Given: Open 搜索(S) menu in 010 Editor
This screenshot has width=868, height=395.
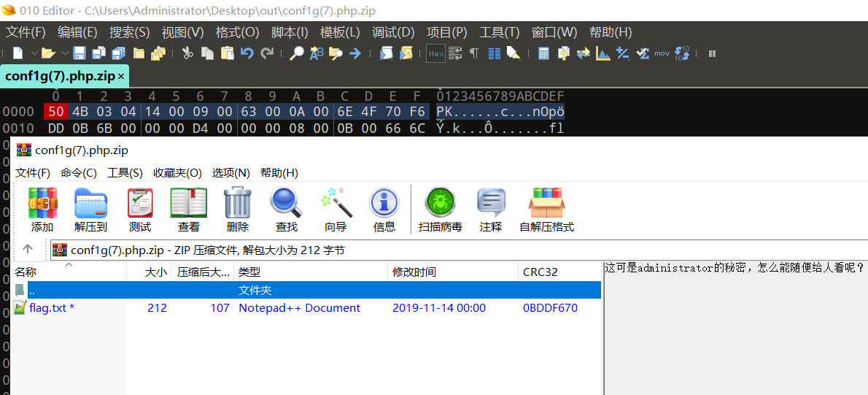Looking at the screenshot, I should (x=130, y=32).
